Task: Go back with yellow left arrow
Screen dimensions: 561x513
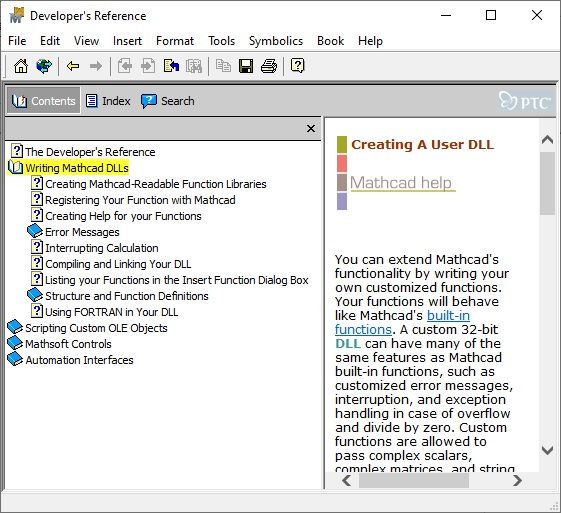Action: [x=73, y=66]
